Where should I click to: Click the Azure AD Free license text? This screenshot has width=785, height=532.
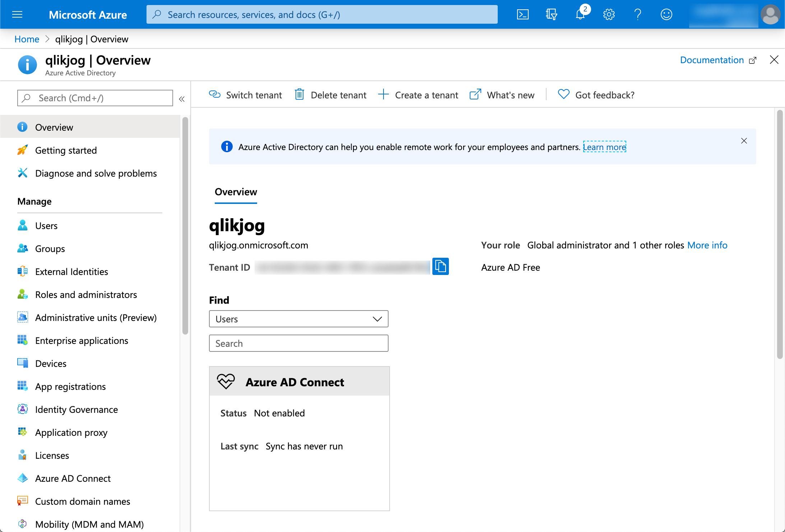click(510, 267)
